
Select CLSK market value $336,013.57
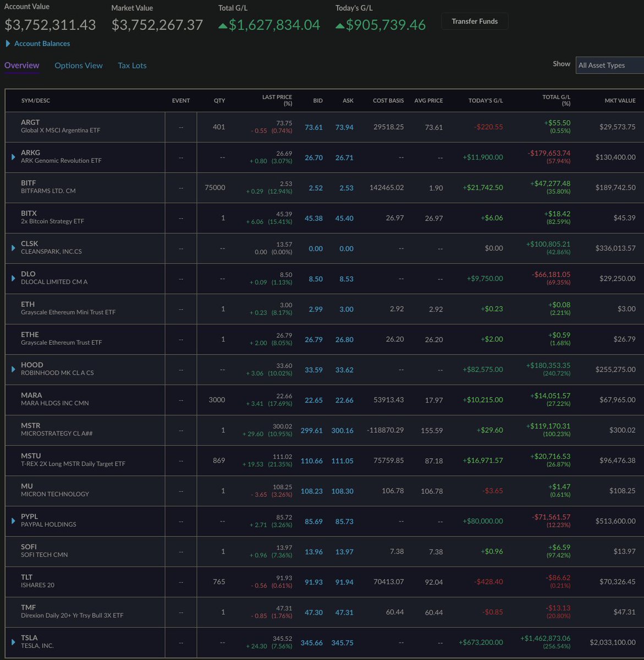tap(615, 248)
